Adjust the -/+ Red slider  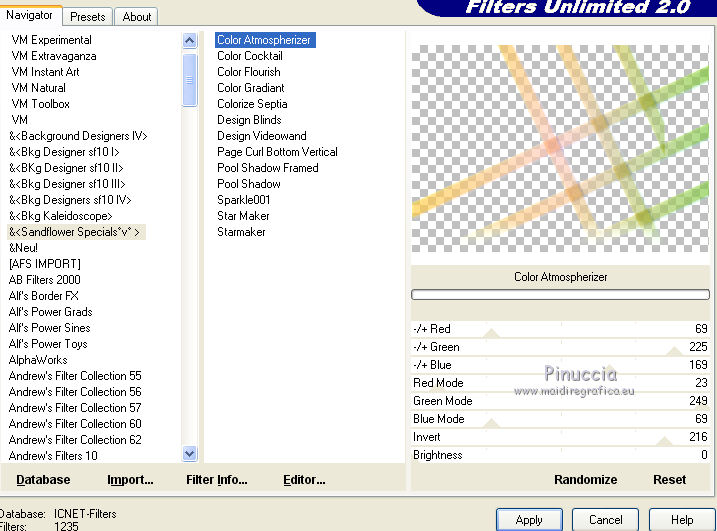coord(561,329)
